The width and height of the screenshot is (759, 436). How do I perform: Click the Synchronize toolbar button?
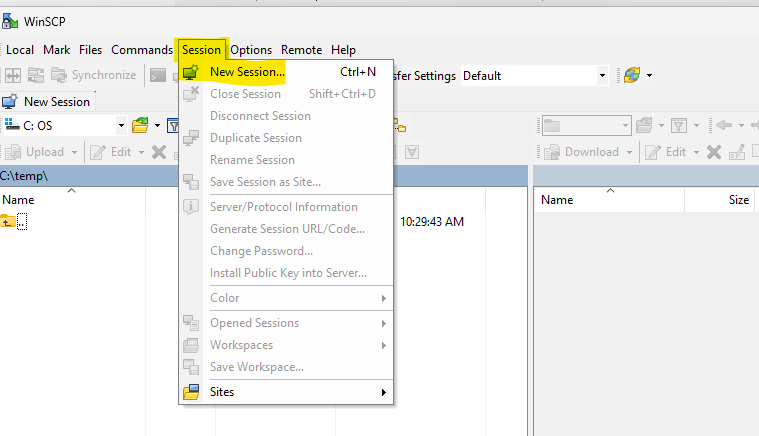94,75
